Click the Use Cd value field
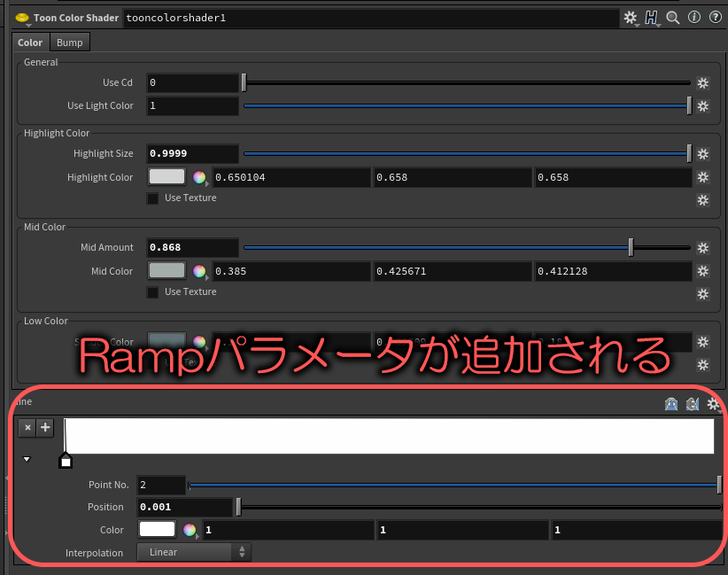The image size is (728, 575). click(192, 82)
